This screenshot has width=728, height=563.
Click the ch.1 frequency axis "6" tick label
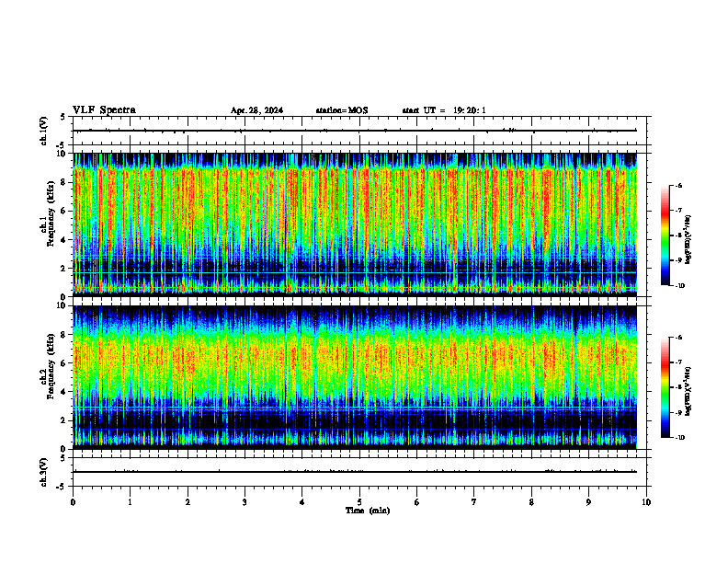point(63,212)
